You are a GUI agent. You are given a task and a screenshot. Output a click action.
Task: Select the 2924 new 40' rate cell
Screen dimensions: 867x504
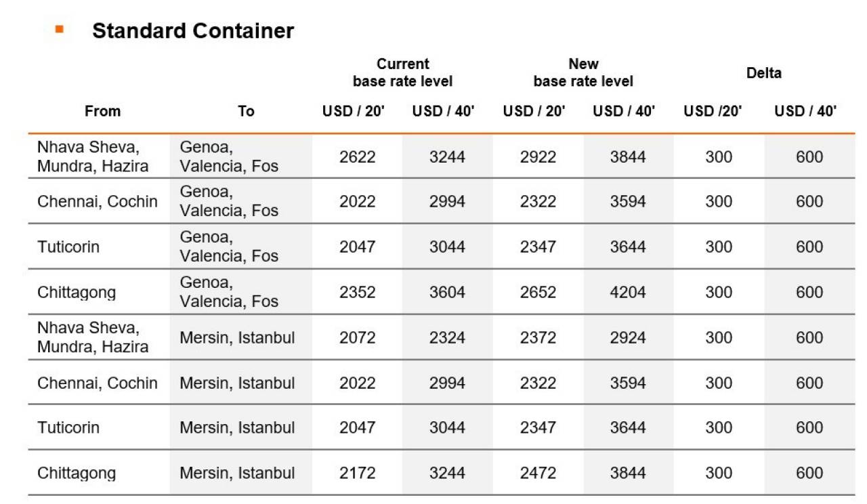click(628, 337)
